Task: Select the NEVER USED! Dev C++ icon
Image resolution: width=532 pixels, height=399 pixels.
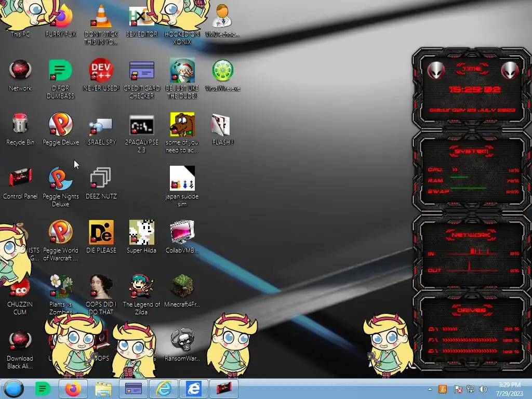Action: 101,75
